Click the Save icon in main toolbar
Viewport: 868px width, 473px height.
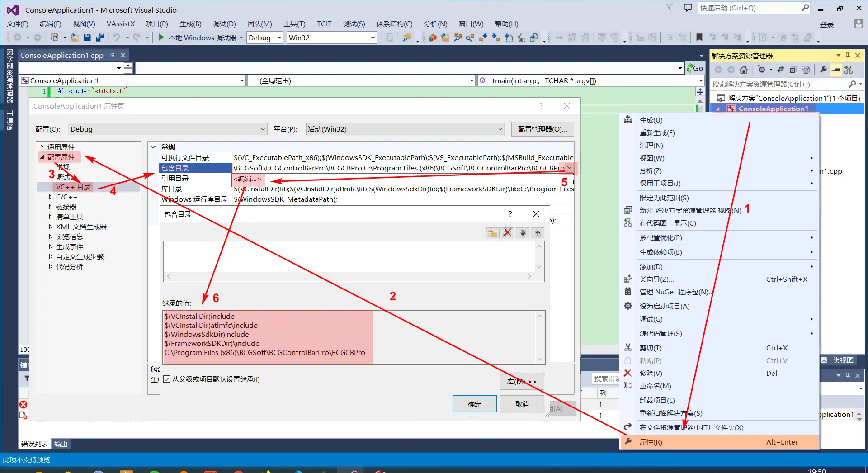87,38
